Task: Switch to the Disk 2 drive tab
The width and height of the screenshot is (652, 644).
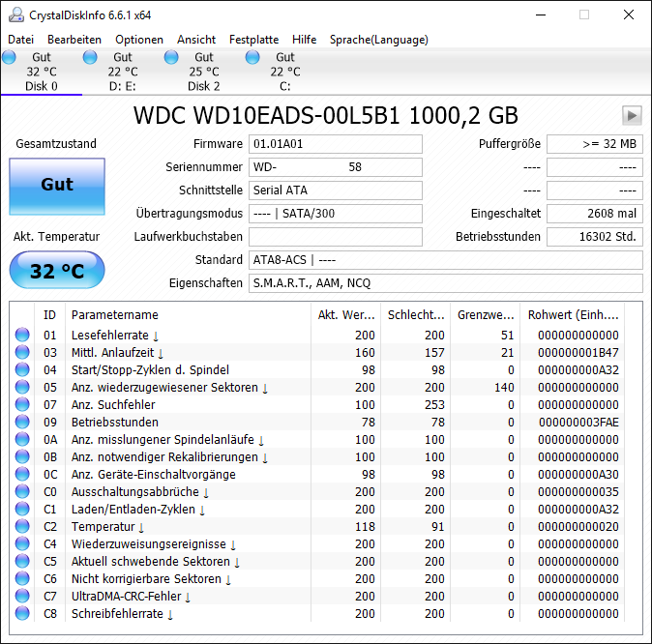Action: tap(204, 72)
